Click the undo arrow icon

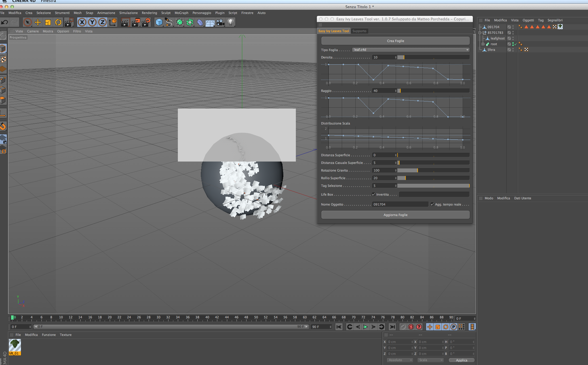click(x=5, y=22)
